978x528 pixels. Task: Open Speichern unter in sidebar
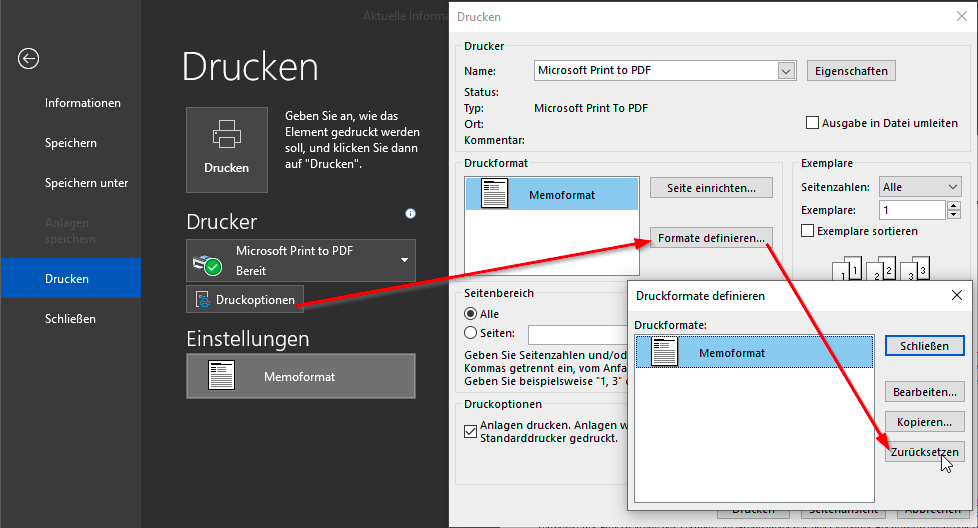(x=86, y=183)
